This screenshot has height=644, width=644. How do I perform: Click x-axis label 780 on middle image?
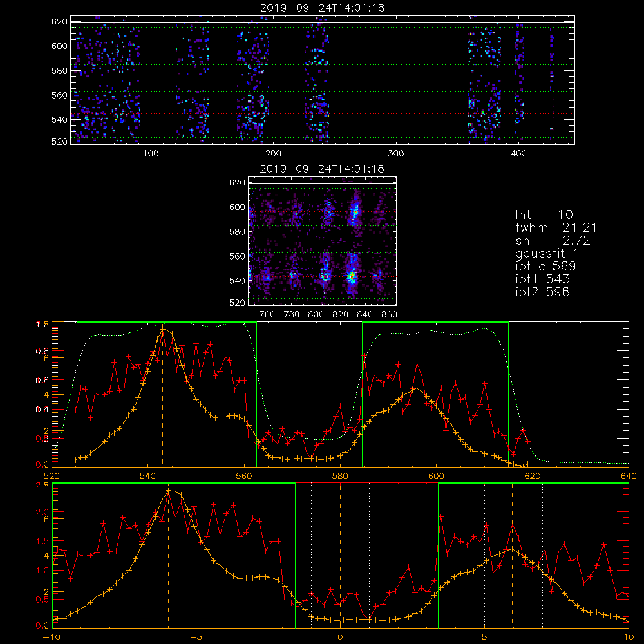[x=292, y=315]
